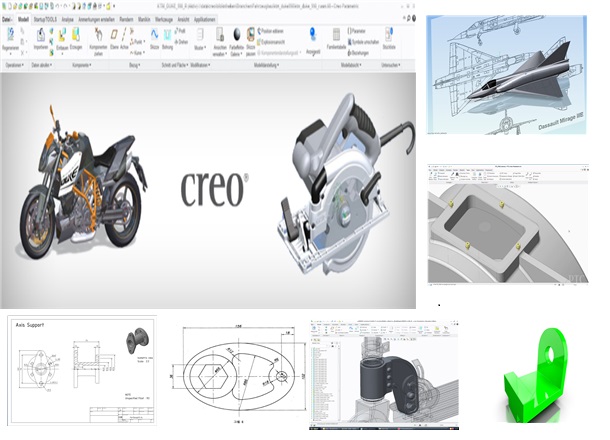Open the Kurve dropdown

point(137,52)
